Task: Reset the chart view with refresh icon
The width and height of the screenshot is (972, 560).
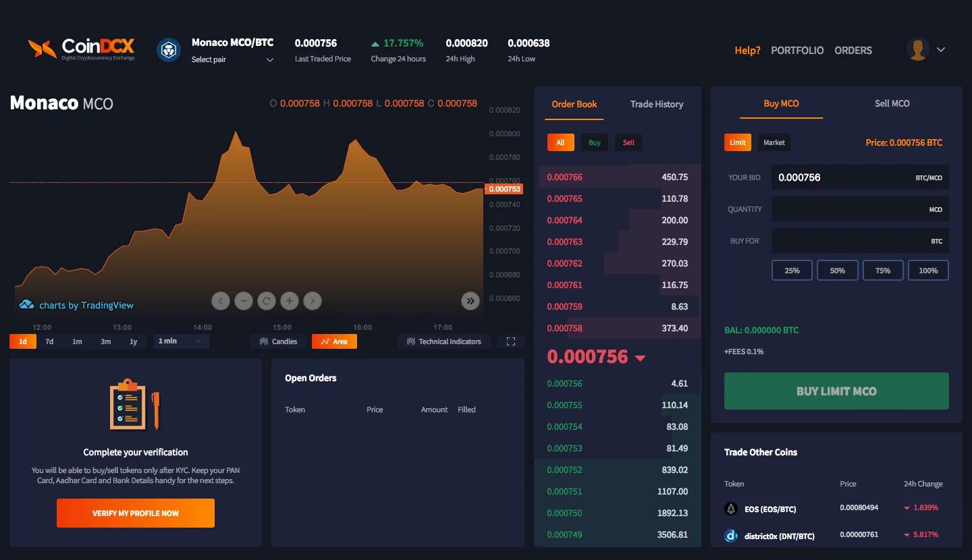Action: [267, 301]
